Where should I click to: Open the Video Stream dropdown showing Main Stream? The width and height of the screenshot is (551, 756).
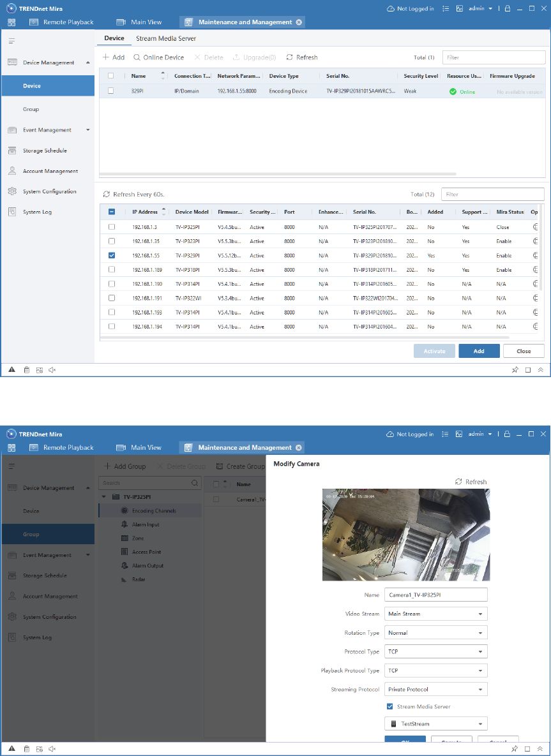435,614
